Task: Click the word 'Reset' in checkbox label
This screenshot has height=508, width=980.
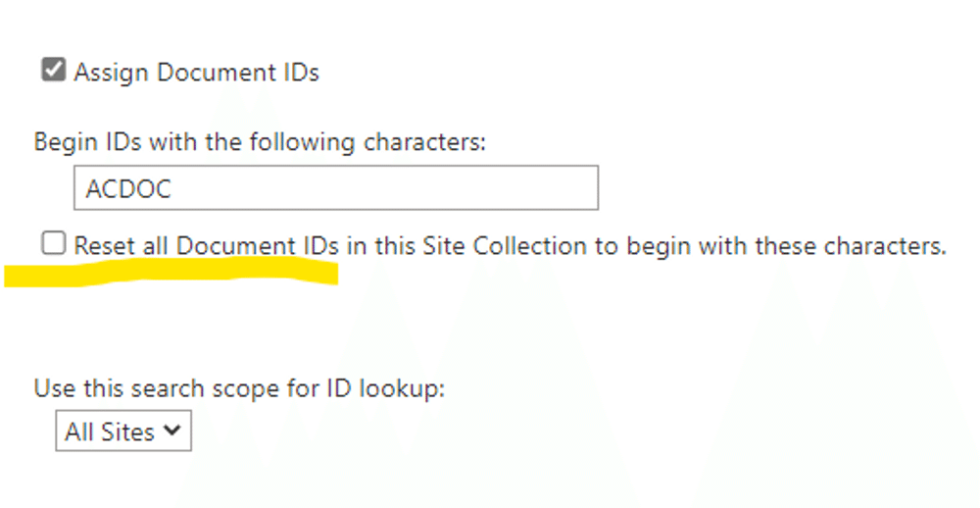Action: 105,245
